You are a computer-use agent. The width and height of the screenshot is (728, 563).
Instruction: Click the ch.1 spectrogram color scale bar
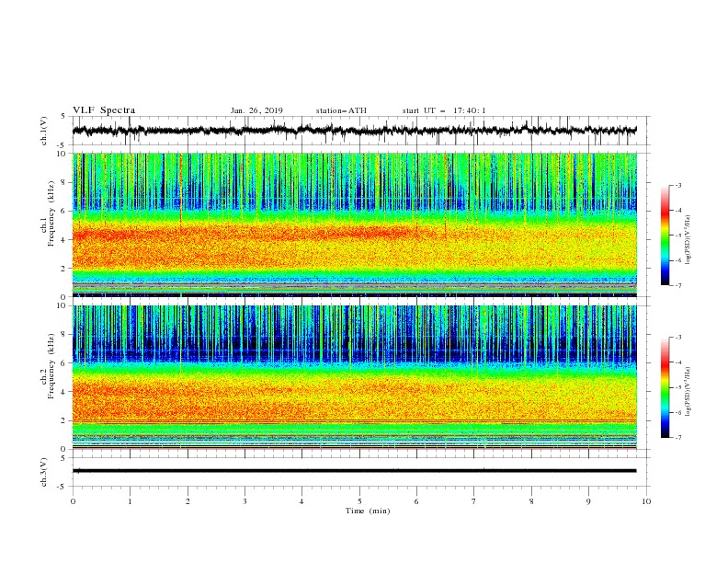click(665, 236)
